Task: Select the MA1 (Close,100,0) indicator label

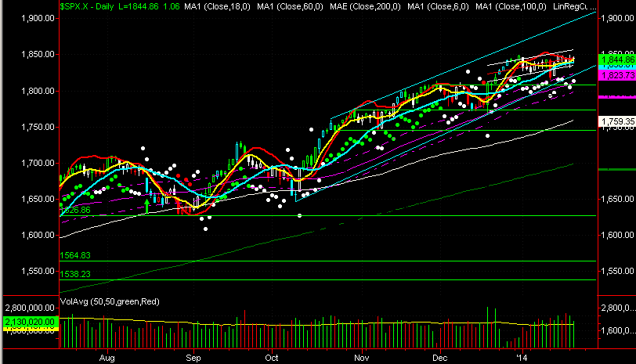Action: pos(511,6)
